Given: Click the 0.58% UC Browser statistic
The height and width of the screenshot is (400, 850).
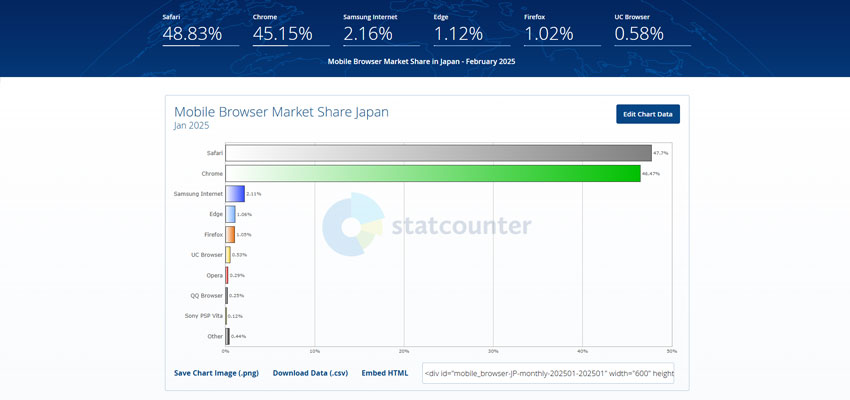Looking at the screenshot, I should (x=639, y=34).
